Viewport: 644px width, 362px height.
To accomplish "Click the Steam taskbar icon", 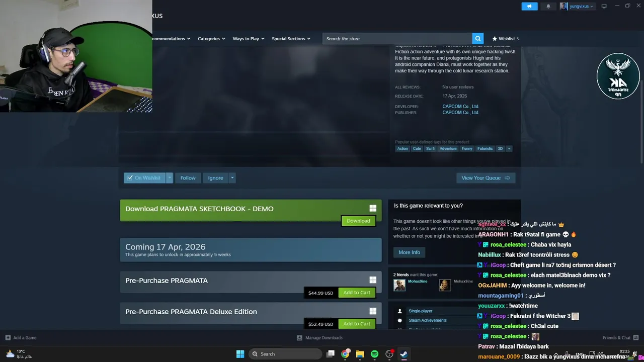I will tap(404, 354).
